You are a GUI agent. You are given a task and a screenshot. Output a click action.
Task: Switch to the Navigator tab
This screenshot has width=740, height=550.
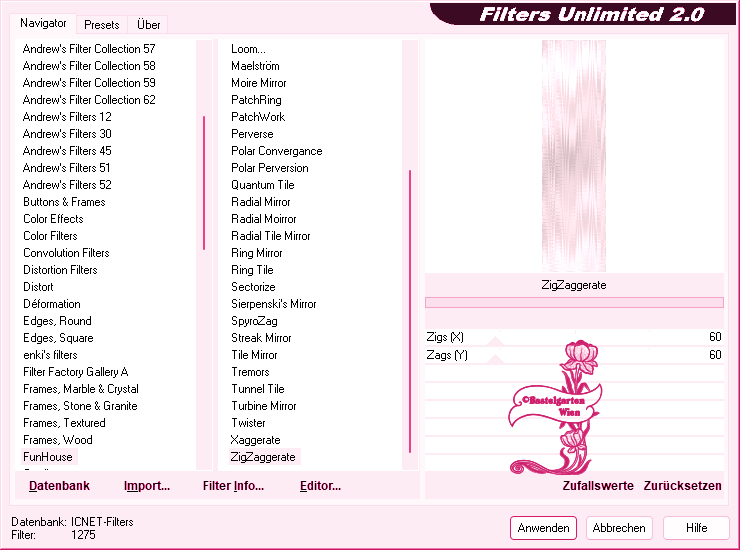(43, 23)
